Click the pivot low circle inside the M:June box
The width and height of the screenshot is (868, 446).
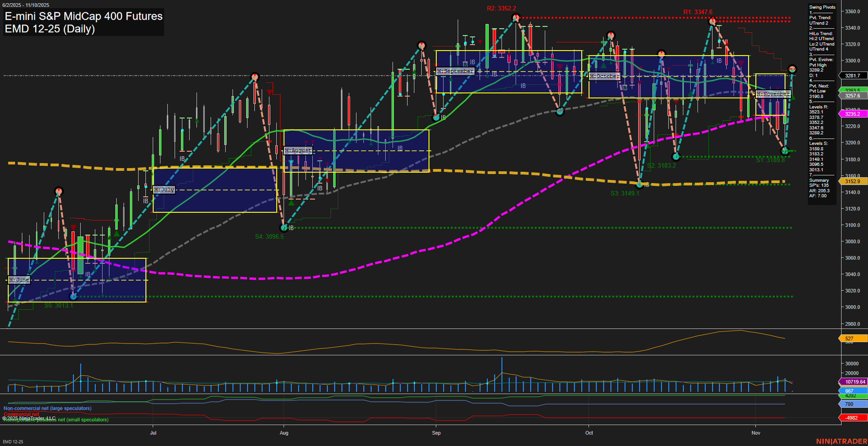point(73,296)
